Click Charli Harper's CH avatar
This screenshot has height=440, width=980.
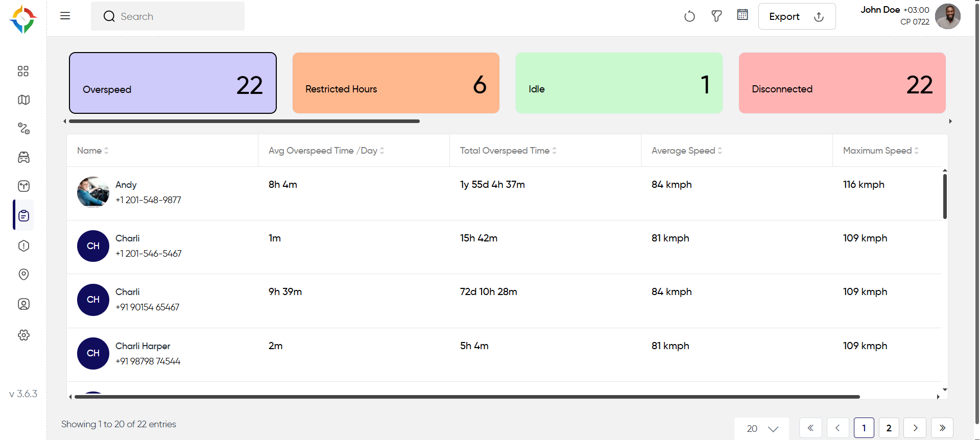click(93, 353)
